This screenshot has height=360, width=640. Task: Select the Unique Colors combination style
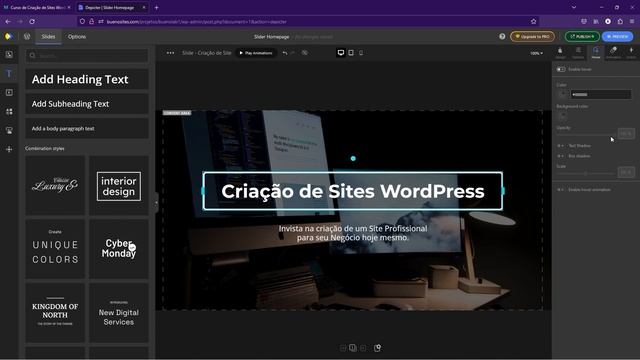pos(55,249)
